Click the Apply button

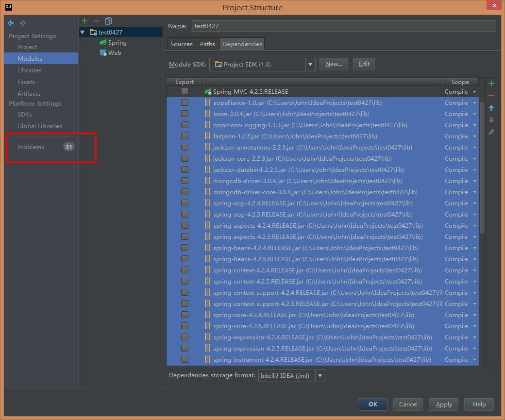pyautogui.click(x=443, y=404)
